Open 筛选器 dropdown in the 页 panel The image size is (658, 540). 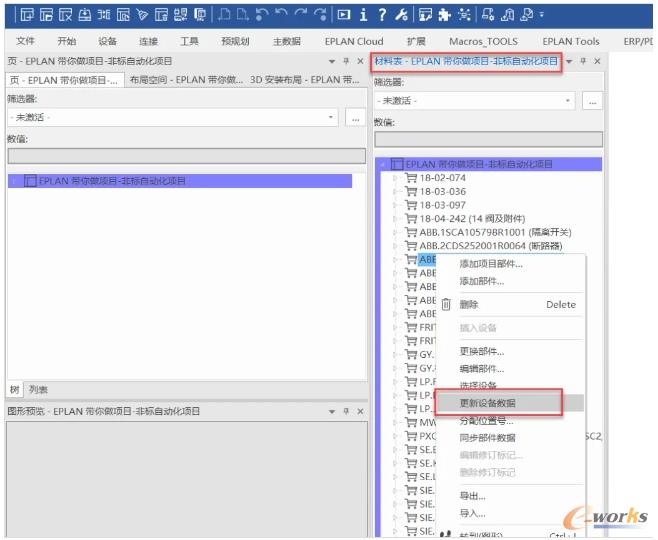point(331,117)
